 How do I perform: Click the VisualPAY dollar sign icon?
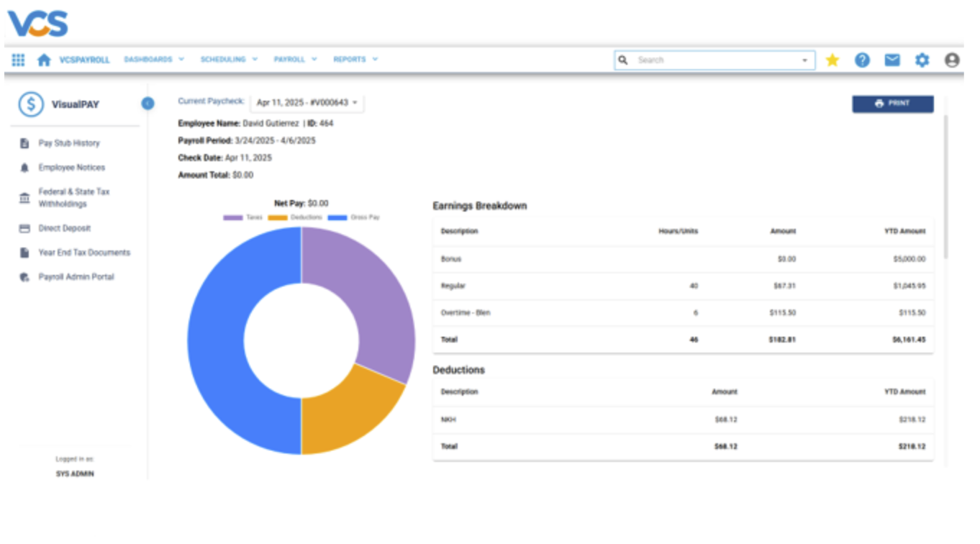pyautogui.click(x=30, y=104)
